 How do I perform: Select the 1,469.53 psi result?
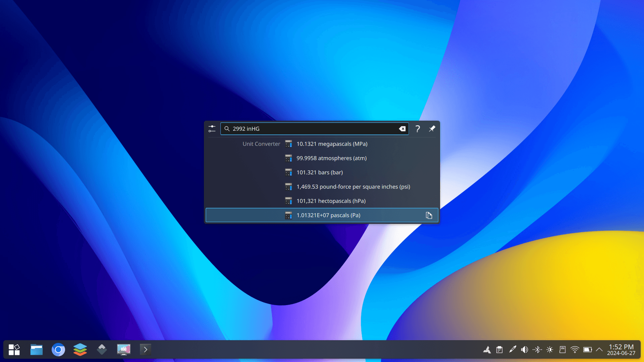[322, 187]
